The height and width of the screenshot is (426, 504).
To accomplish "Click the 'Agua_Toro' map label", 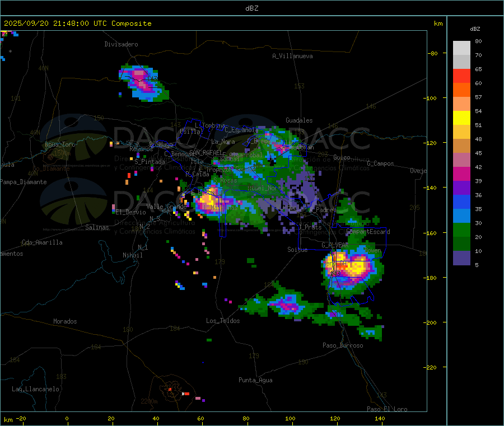I will [60, 144].
